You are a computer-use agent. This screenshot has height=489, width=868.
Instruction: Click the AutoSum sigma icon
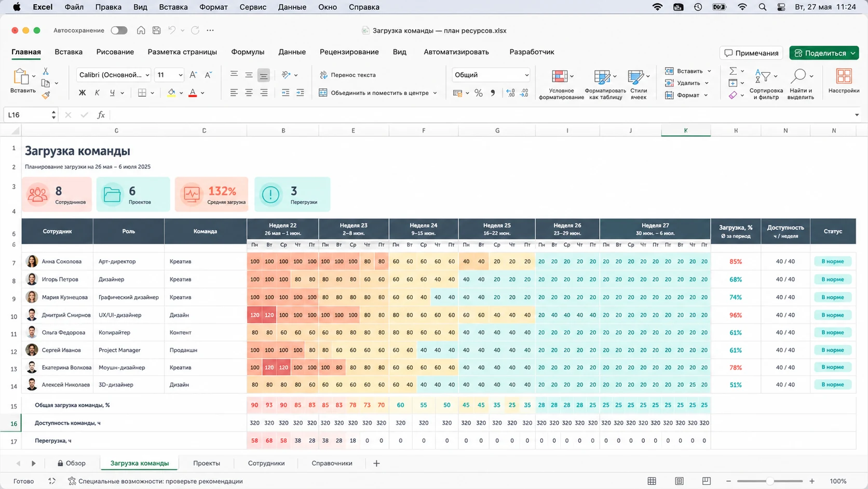tap(733, 71)
